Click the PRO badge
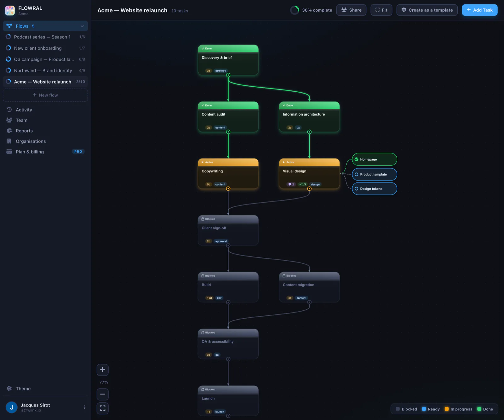This screenshot has height=420, width=504. [x=78, y=152]
